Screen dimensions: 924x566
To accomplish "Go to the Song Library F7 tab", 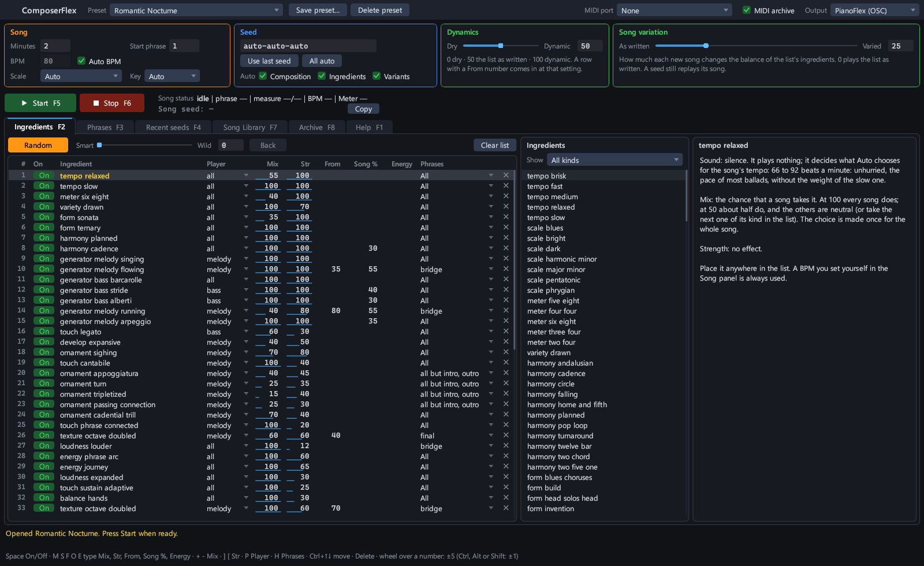I will pyautogui.click(x=250, y=127).
